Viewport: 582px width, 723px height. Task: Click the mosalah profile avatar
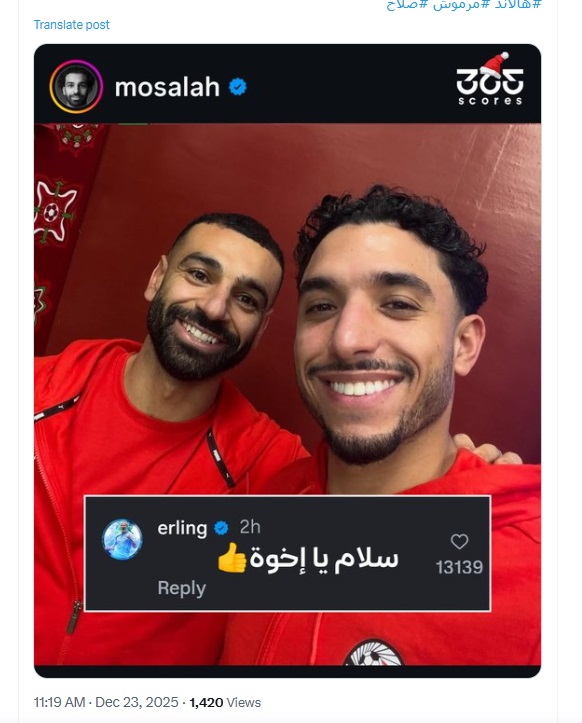[x=76, y=87]
